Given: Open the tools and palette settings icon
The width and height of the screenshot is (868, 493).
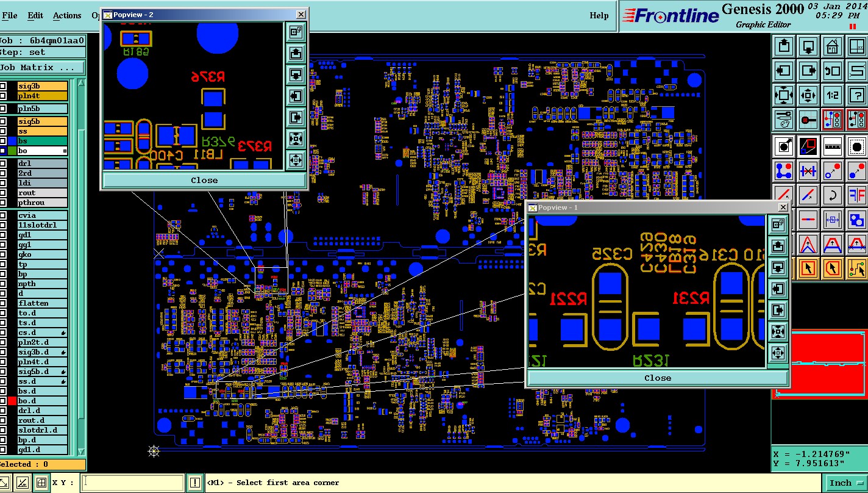Looking at the screenshot, I should tap(784, 120).
